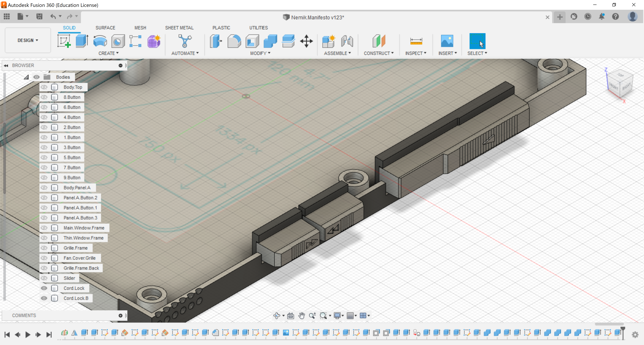644x345 pixels.
Task: Jump to timeline beginning
Action: click(x=7, y=334)
